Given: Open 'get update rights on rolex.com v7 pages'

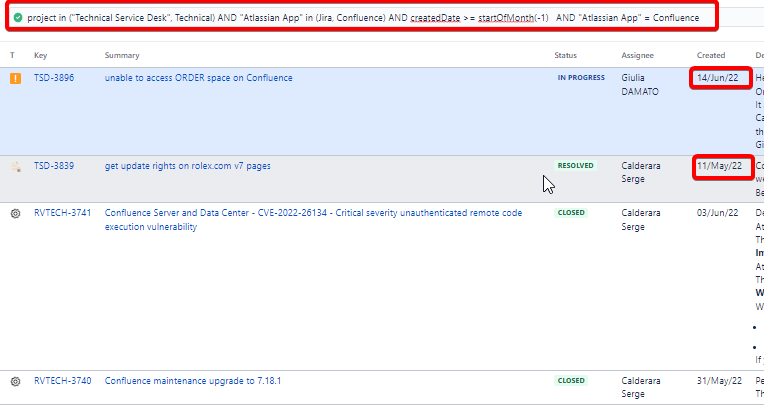Looking at the screenshot, I should tap(188, 166).
